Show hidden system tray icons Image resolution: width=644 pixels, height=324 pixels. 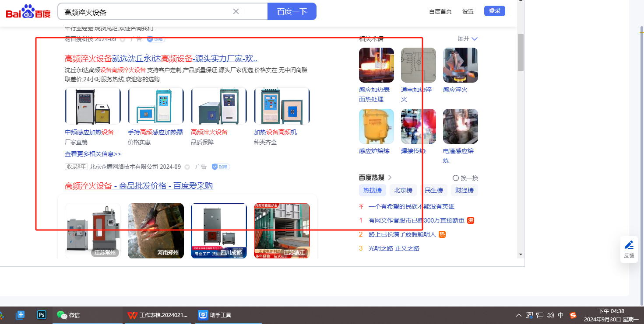[x=519, y=315]
